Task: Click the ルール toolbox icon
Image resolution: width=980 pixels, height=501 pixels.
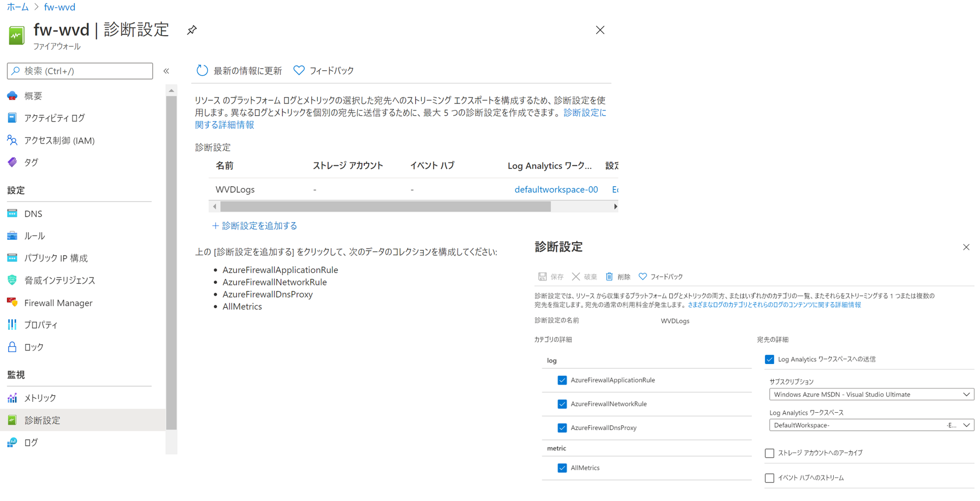Action: click(12, 236)
